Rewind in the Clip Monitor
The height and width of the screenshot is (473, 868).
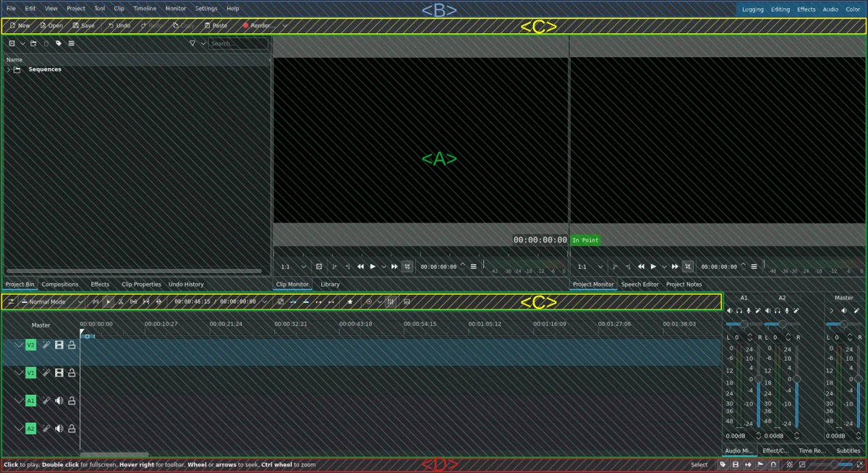coord(360,266)
